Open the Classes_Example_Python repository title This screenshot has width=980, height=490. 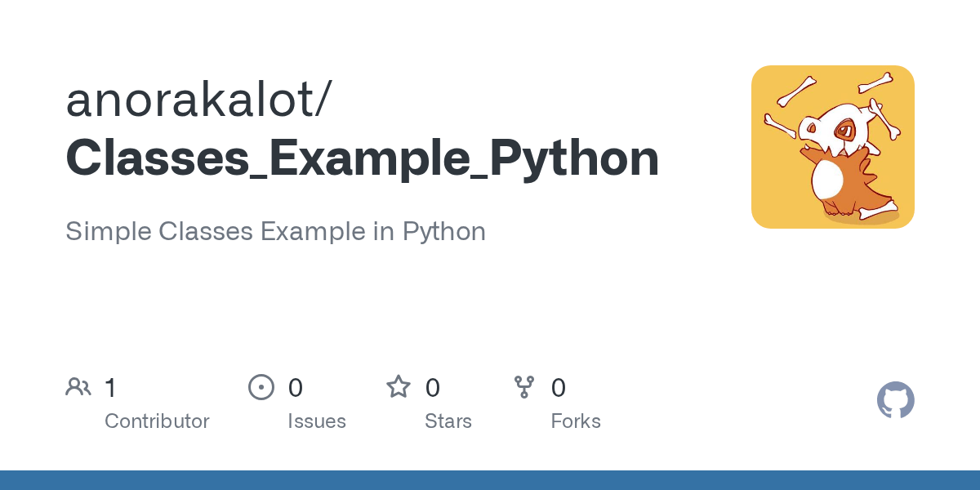tap(362, 158)
